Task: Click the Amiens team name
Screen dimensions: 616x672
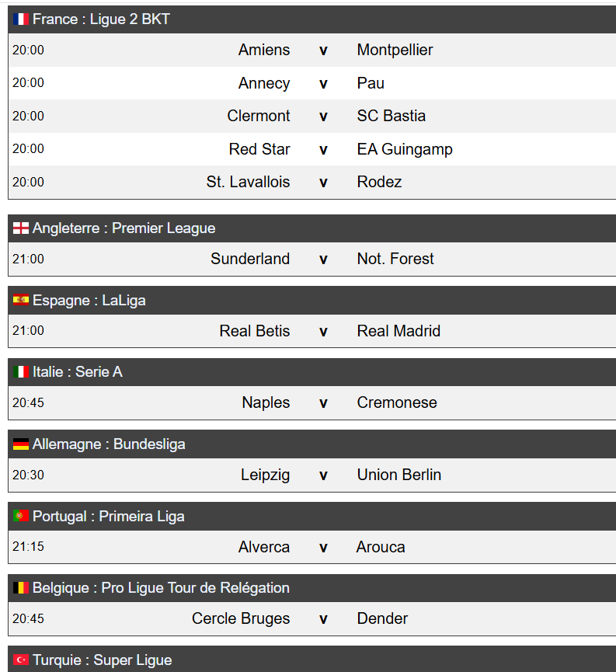Action: pyautogui.click(x=264, y=50)
